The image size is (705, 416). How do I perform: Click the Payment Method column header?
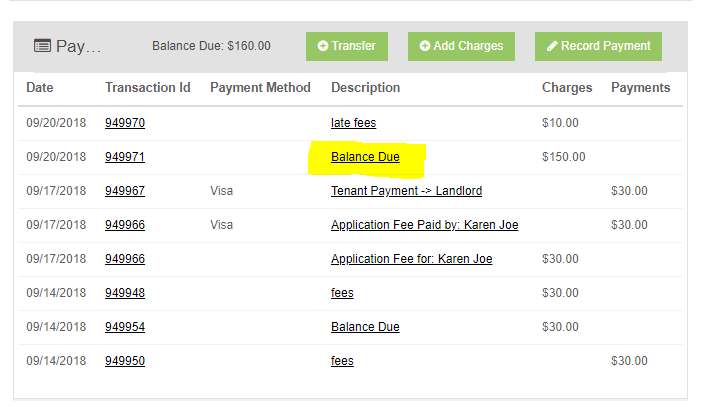pos(260,87)
